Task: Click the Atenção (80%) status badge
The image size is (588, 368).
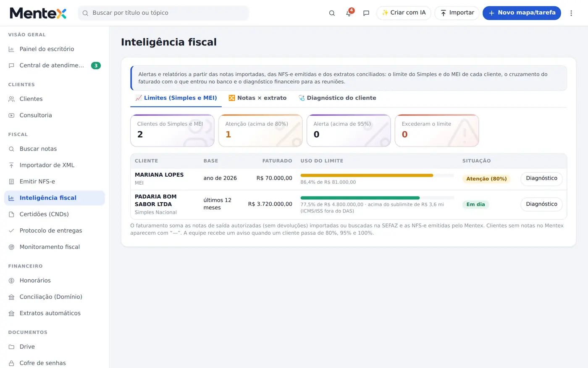Action: pos(486,179)
